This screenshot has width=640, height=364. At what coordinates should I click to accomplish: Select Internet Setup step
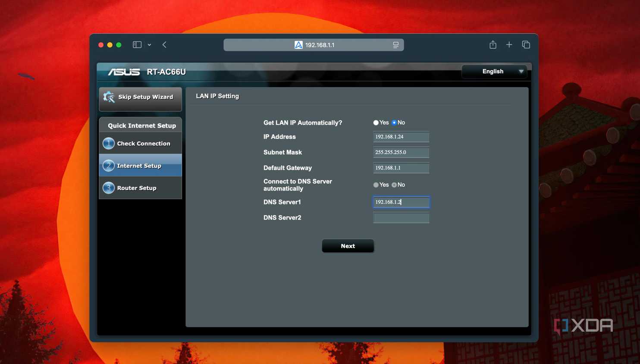pos(141,166)
